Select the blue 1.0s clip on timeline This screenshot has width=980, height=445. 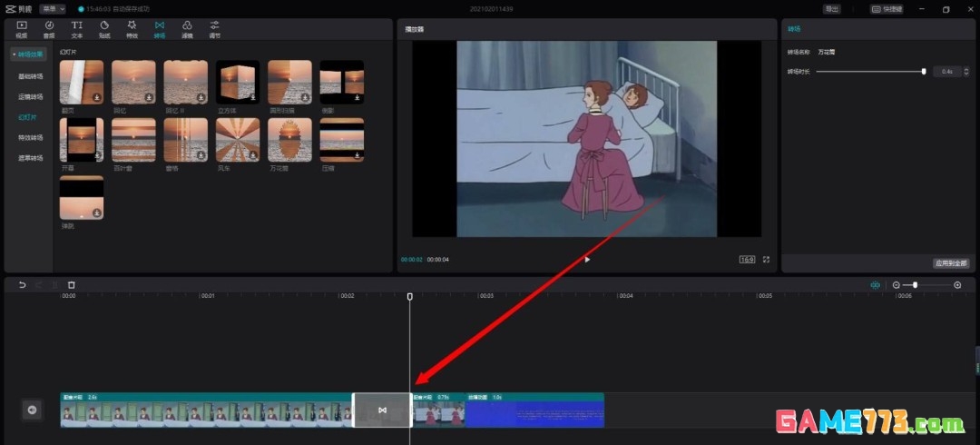point(535,410)
